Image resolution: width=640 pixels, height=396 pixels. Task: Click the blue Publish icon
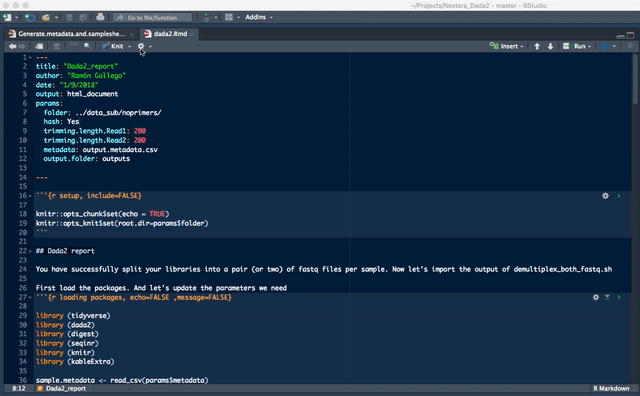605,46
